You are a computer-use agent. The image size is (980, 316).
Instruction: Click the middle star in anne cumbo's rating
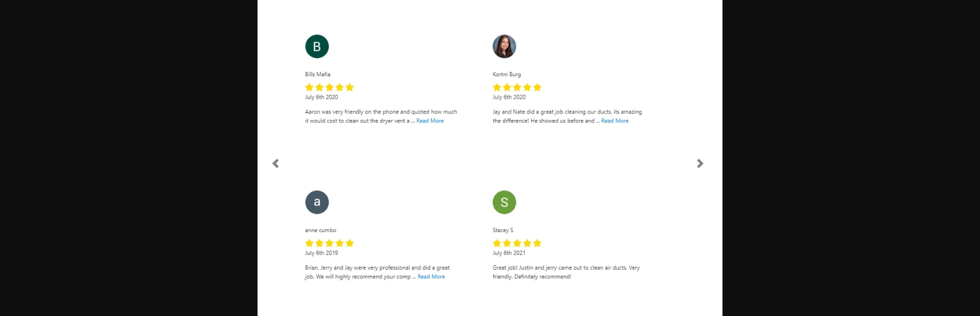coord(329,242)
